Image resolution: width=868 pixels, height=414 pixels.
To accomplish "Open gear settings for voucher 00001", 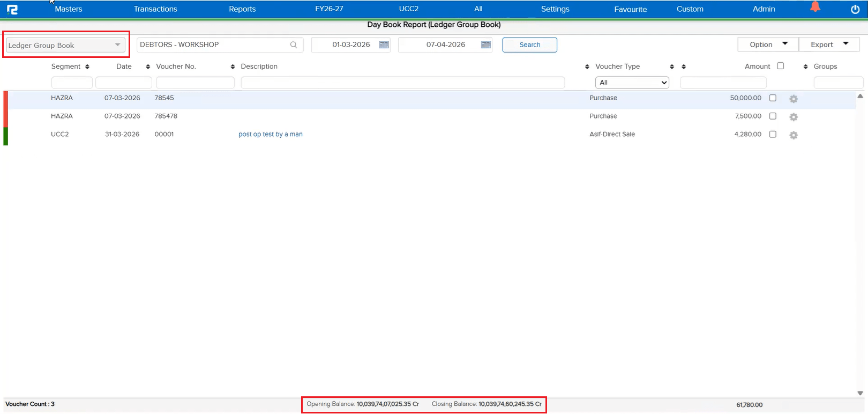I will click(x=794, y=135).
